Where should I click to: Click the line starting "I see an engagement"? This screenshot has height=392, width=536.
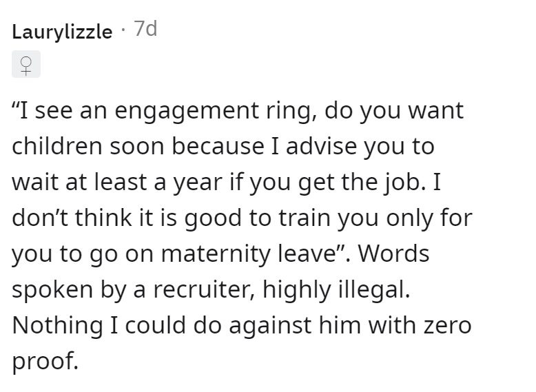point(238,111)
